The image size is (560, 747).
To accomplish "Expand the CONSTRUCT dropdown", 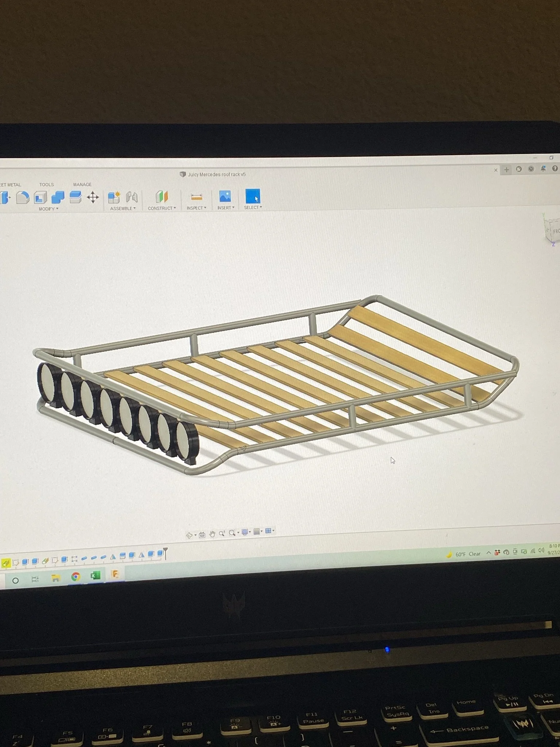I will (x=162, y=208).
